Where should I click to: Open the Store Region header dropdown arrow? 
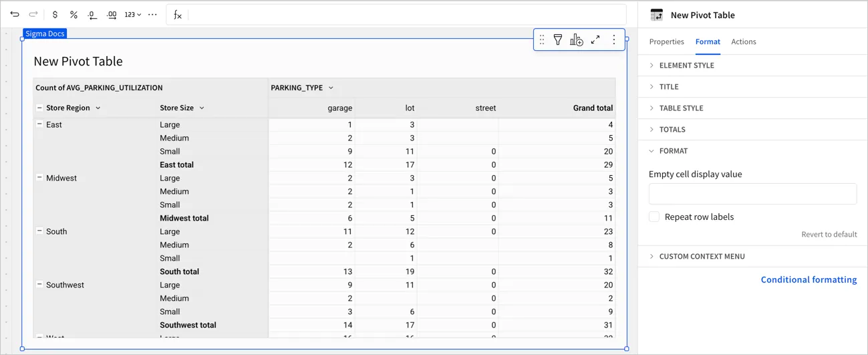point(98,108)
